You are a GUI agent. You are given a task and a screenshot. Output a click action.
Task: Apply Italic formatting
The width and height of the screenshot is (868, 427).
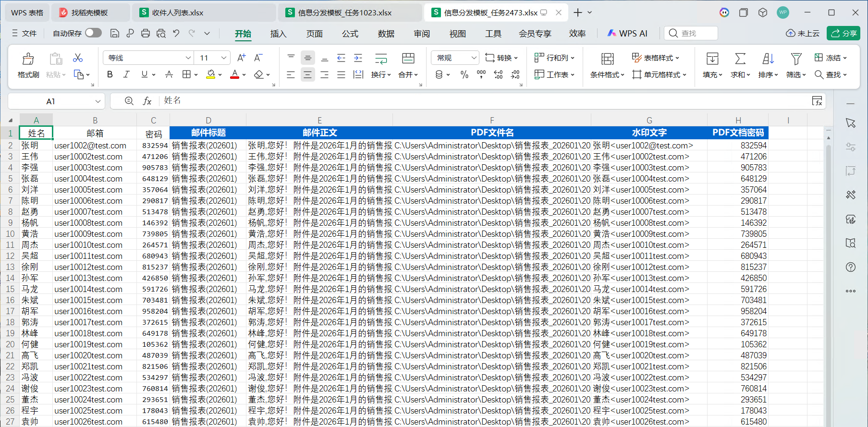(x=126, y=74)
